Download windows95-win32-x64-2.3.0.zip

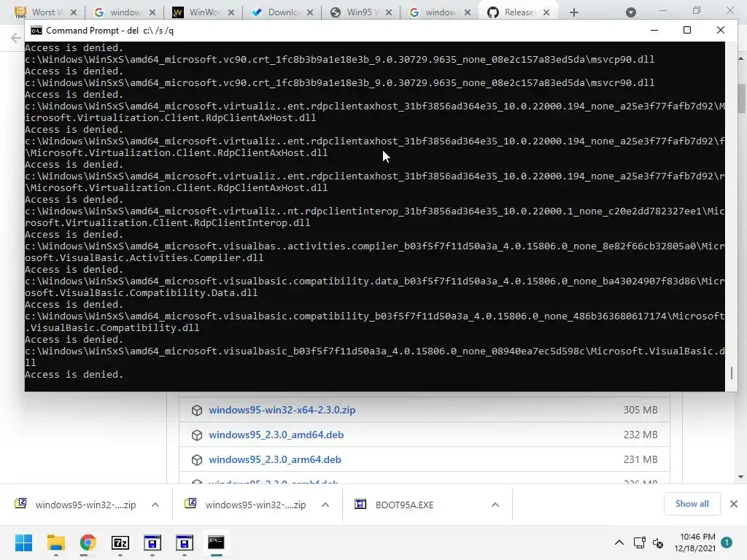[282, 410]
